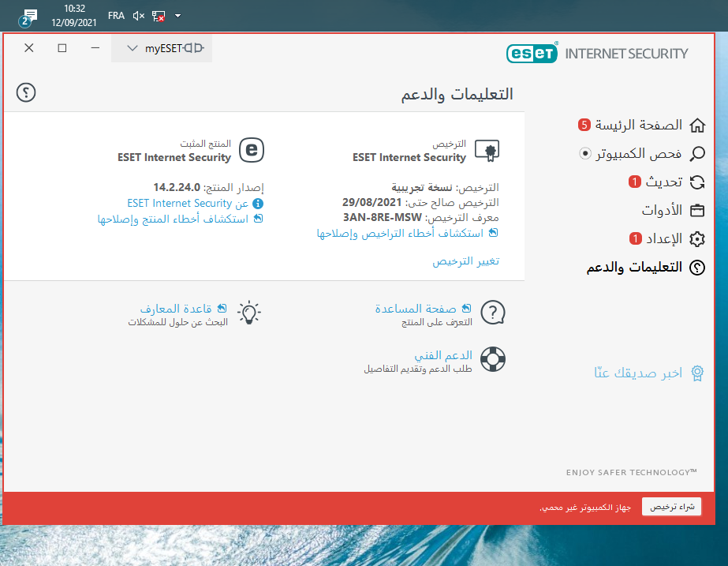Open the myESET dropdown menu

162,48
